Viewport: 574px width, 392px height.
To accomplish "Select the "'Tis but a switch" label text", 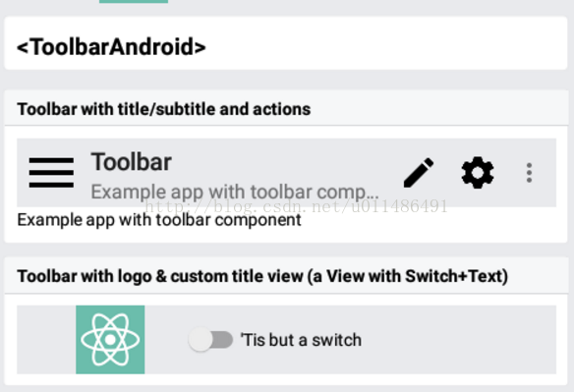I will point(301,340).
